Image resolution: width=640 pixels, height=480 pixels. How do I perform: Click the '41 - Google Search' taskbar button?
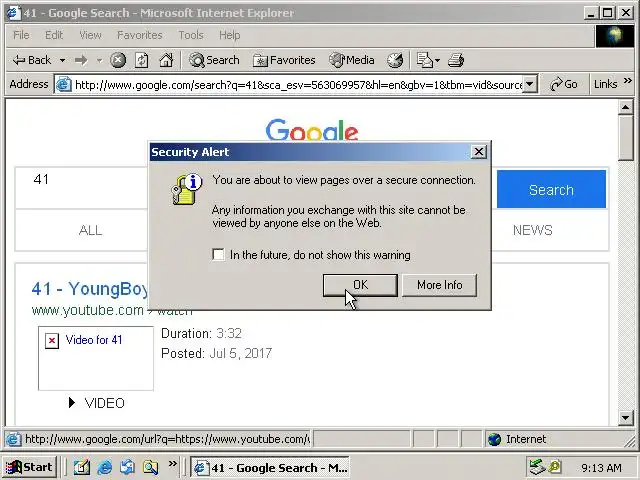pos(270,467)
